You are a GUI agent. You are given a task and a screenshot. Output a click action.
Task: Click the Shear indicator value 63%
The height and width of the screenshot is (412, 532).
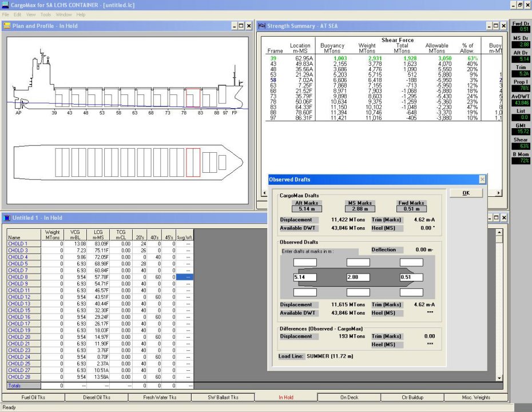point(521,146)
